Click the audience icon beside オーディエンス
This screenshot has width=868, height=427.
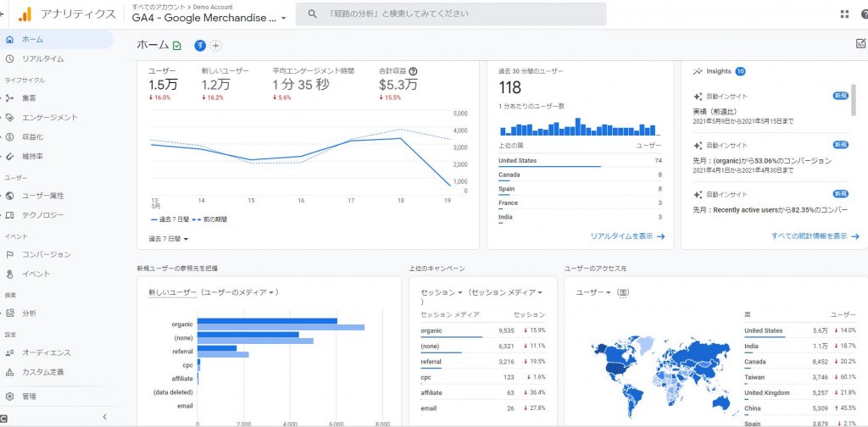(x=9, y=352)
